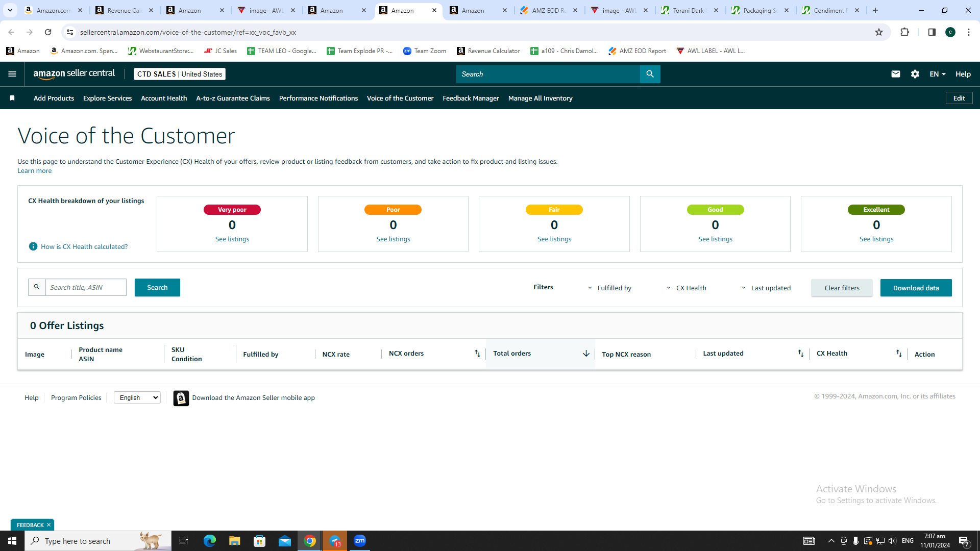Click the Amazon Seller Central logo
The width and height of the screenshot is (980, 551).
(74, 74)
